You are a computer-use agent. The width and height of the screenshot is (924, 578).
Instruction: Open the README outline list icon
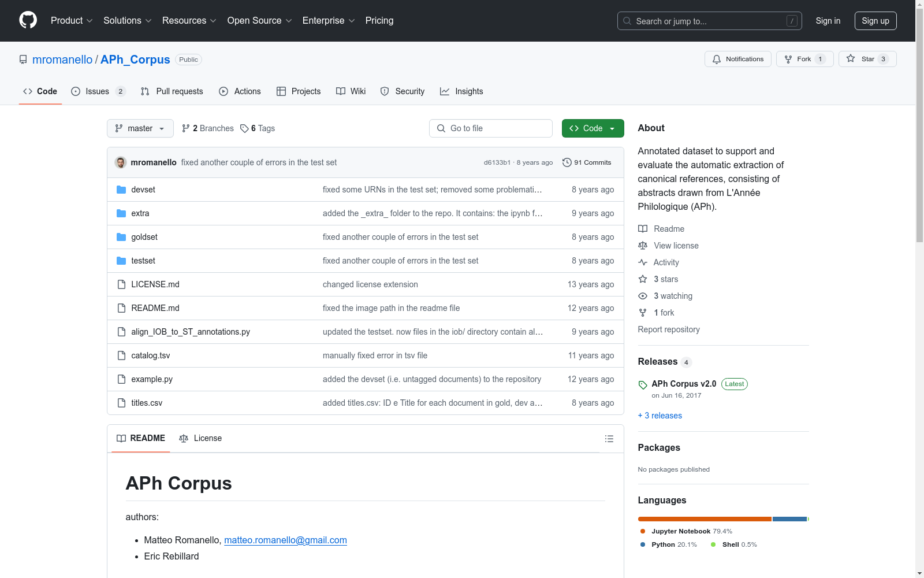click(609, 439)
